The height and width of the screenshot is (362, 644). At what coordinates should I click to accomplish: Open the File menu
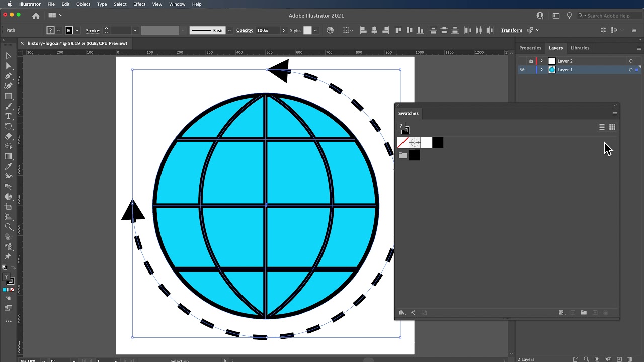click(x=51, y=4)
